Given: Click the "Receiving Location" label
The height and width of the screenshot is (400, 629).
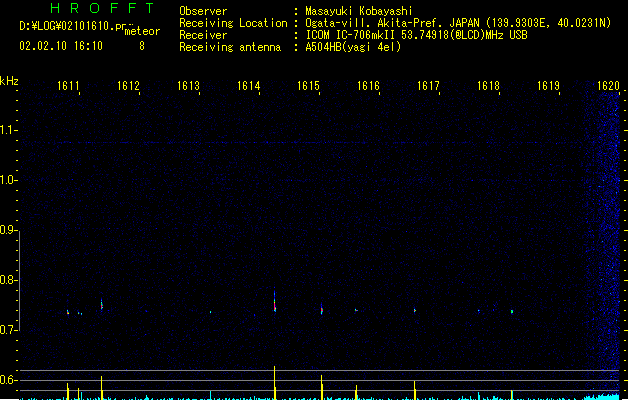Looking at the screenshot, I should (x=233, y=23).
